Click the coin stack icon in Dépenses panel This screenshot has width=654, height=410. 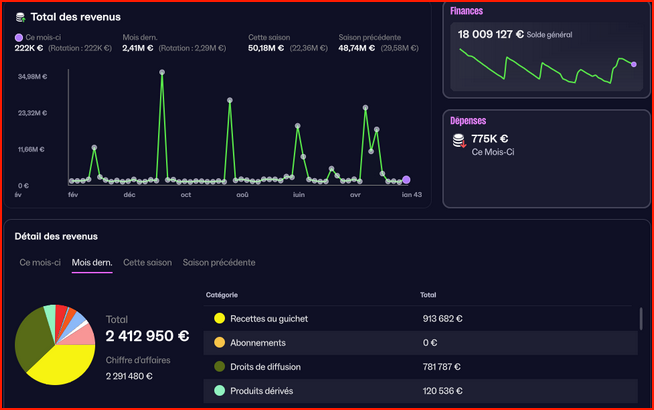click(x=459, y=143)
